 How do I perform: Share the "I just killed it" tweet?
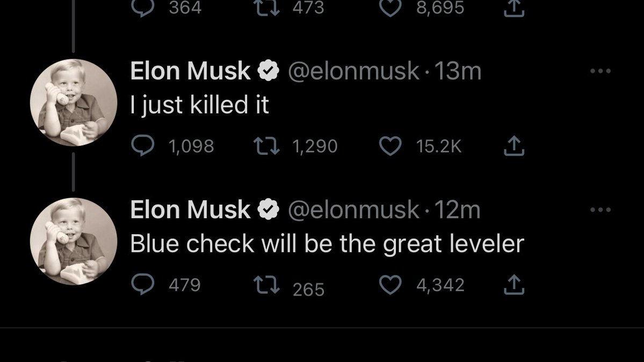tap(514, 146)
